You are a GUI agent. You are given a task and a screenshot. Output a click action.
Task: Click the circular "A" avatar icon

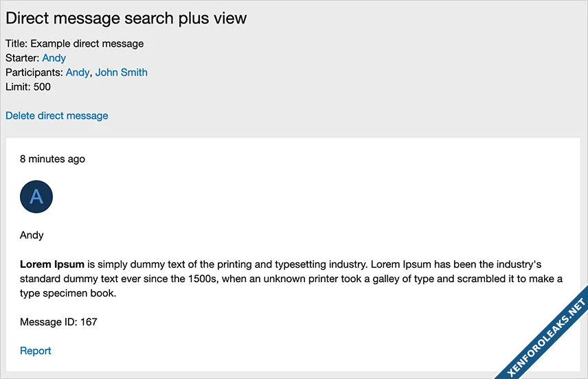point(36,197)
